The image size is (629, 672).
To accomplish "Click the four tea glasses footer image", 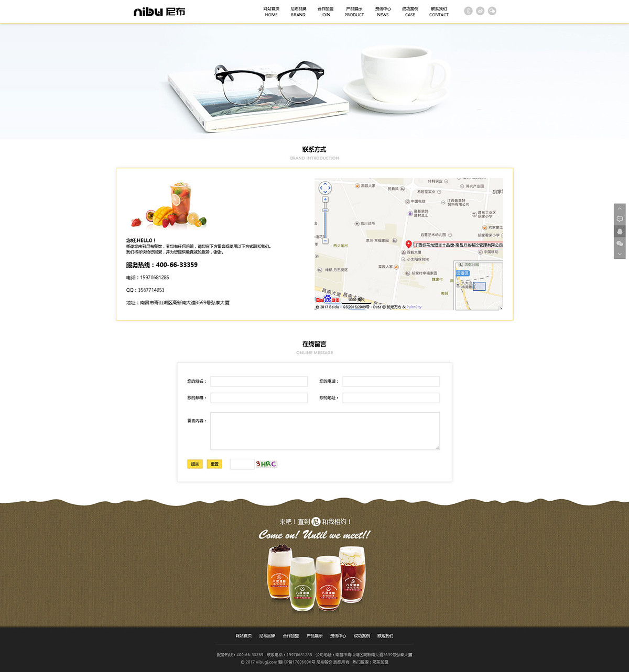I will tap(316, 578).
